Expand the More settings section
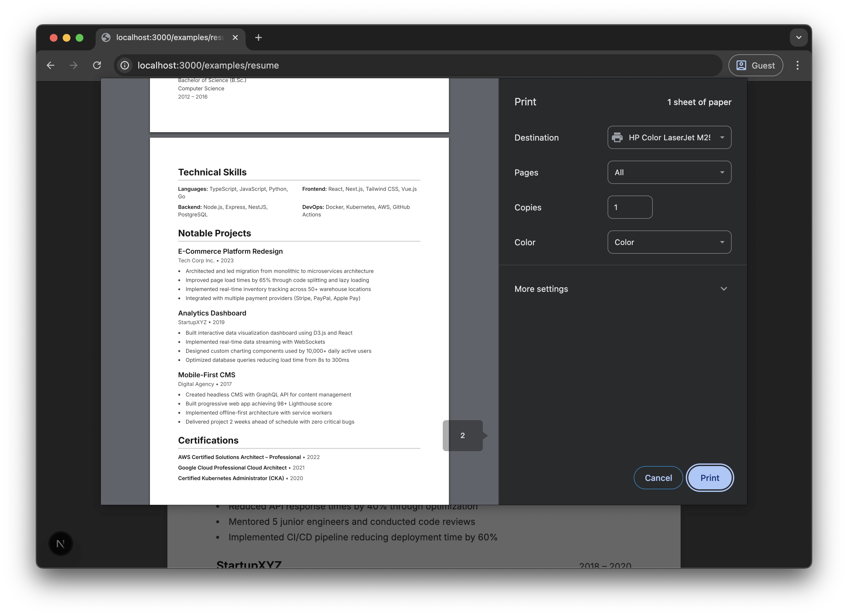The height and width of the screenshot is (616, 848). pyautogui.click(x=622, y=289)
